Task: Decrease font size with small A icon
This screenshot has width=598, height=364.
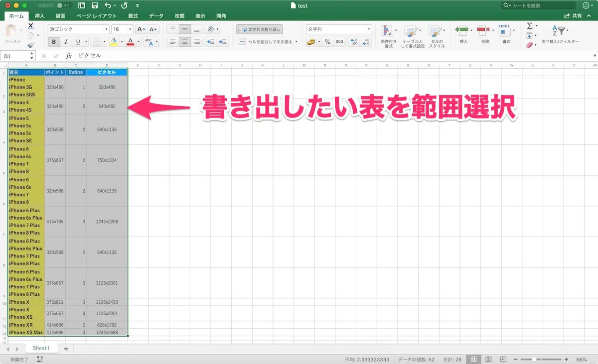Action: (x=153, y=29)
